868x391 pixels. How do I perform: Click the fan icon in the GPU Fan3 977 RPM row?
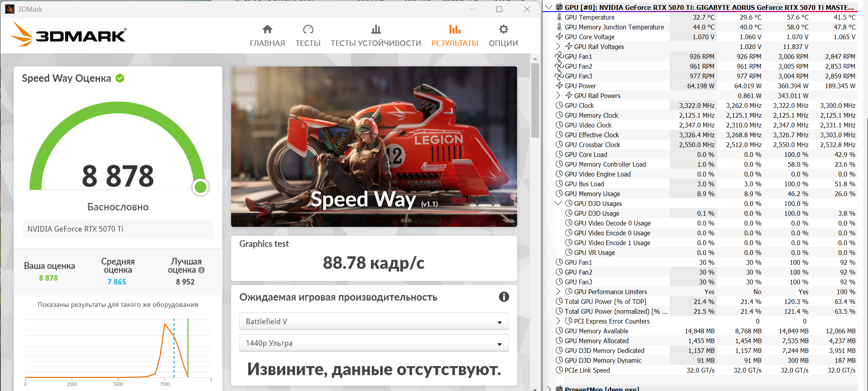pos(559,76)
